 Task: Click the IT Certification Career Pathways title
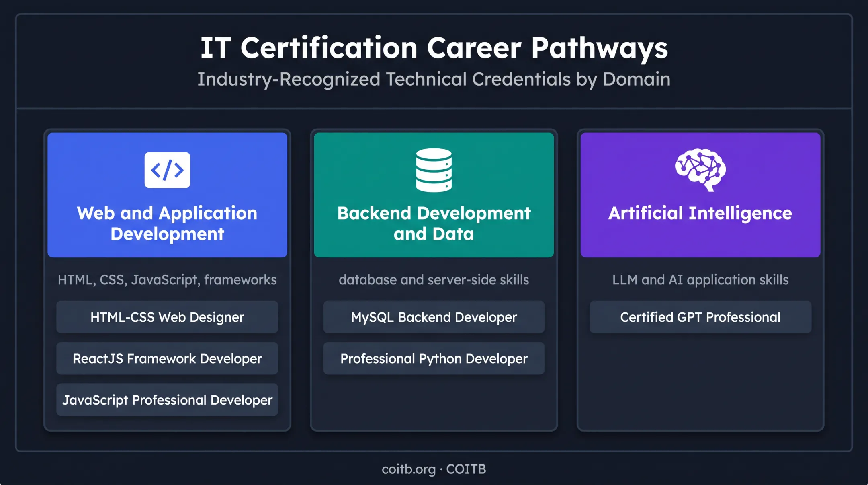click(x=434, y=48)
